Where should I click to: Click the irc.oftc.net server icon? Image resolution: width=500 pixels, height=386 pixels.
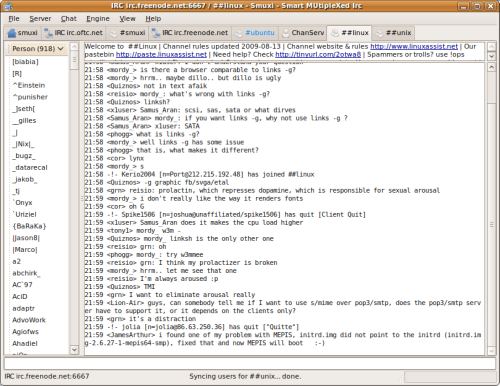[x=49, y=33]
